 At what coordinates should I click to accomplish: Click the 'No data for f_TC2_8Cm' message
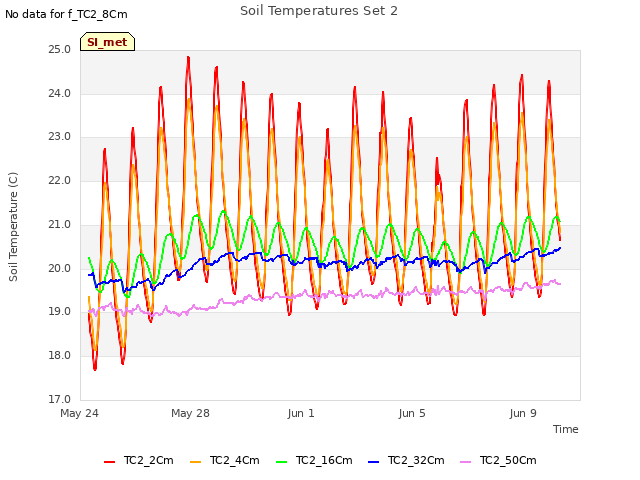tap(66, 15)
